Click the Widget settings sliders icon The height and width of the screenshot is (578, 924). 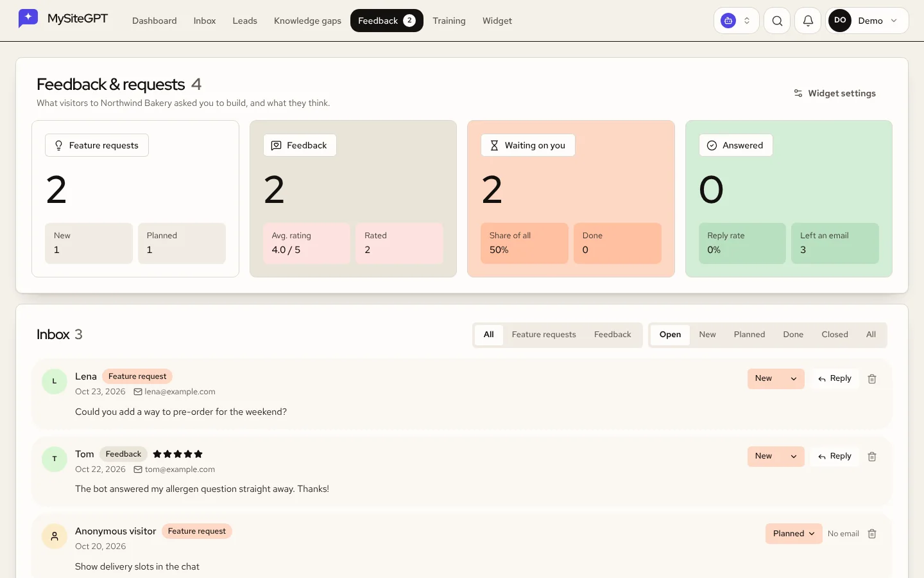click(x=798, y=93)
